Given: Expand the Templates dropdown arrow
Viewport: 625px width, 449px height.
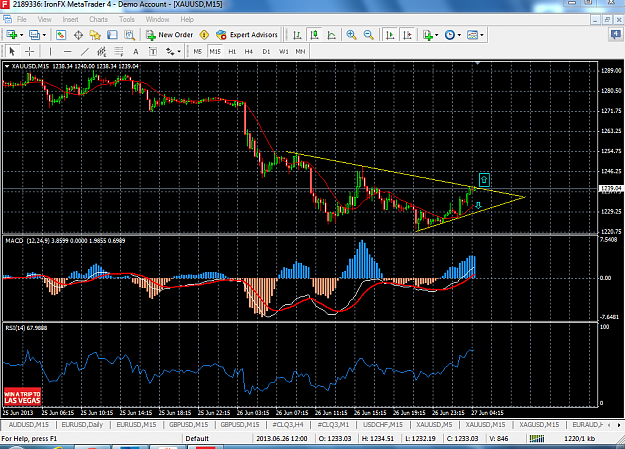Looking at the screenshot, I should (482, 35).
